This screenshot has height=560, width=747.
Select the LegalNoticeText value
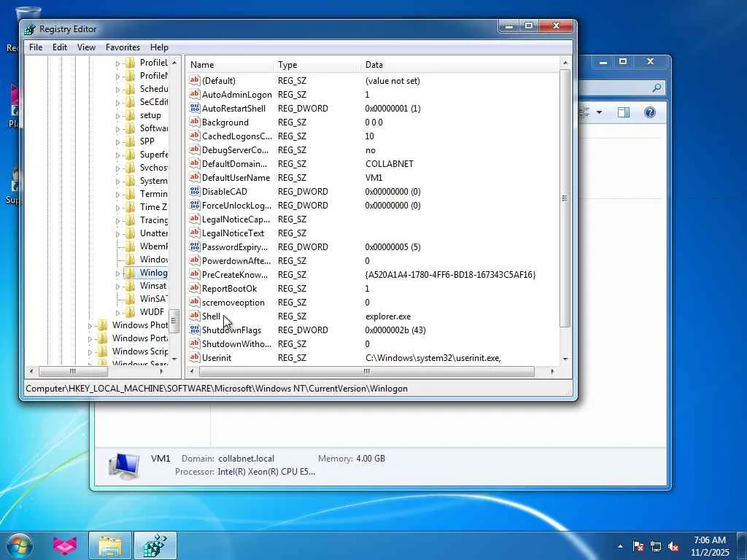point(233,233)
